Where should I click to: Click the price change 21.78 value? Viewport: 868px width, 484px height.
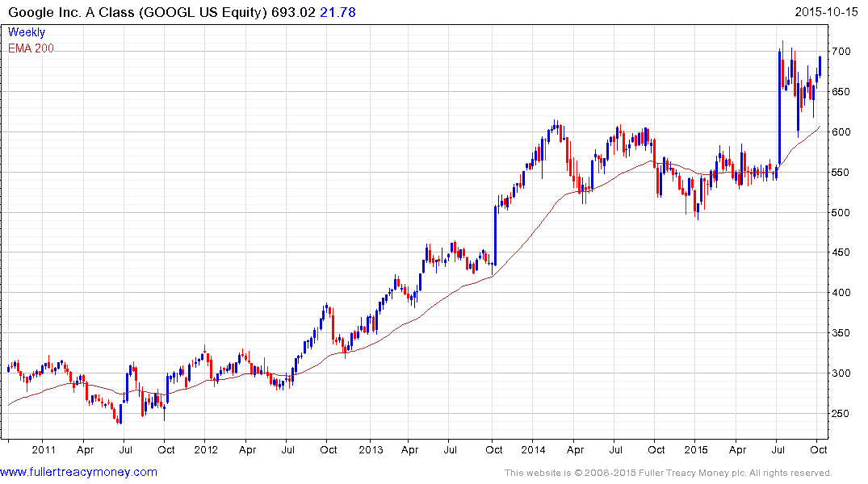(x=338, y=12)
